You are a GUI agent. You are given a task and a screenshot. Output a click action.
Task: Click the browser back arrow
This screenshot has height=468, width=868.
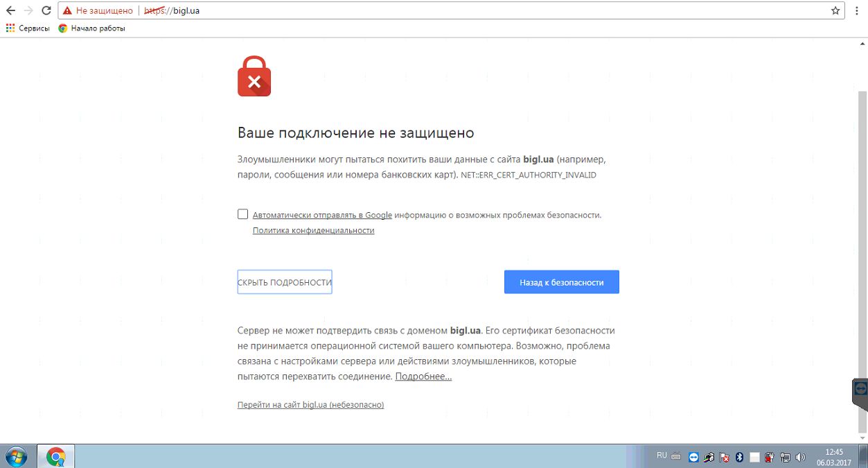(10, 10)
